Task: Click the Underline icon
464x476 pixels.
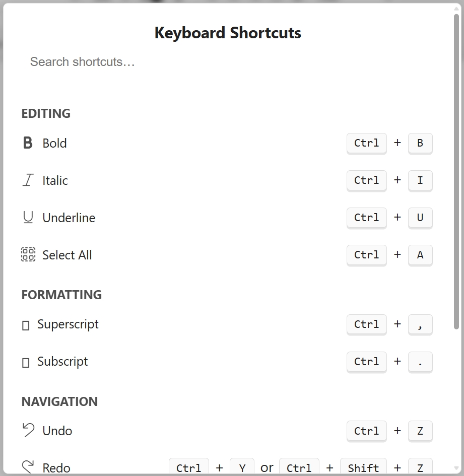Action: coord(28,218)
